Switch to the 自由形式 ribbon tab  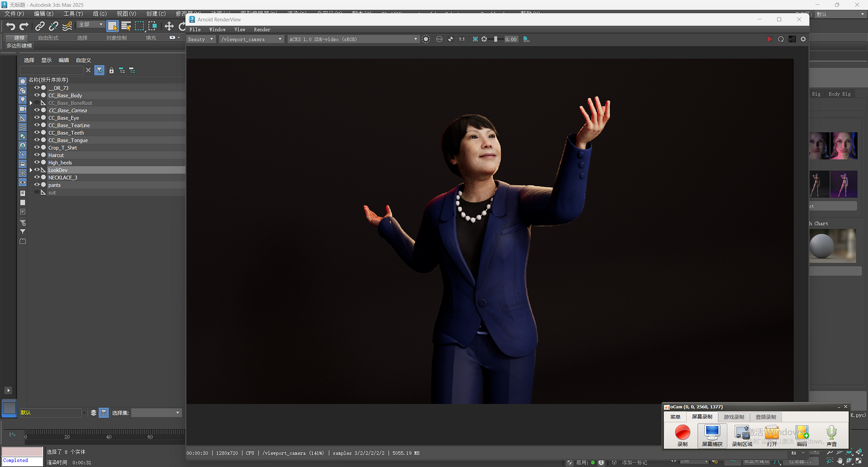(x=48, y=38)
